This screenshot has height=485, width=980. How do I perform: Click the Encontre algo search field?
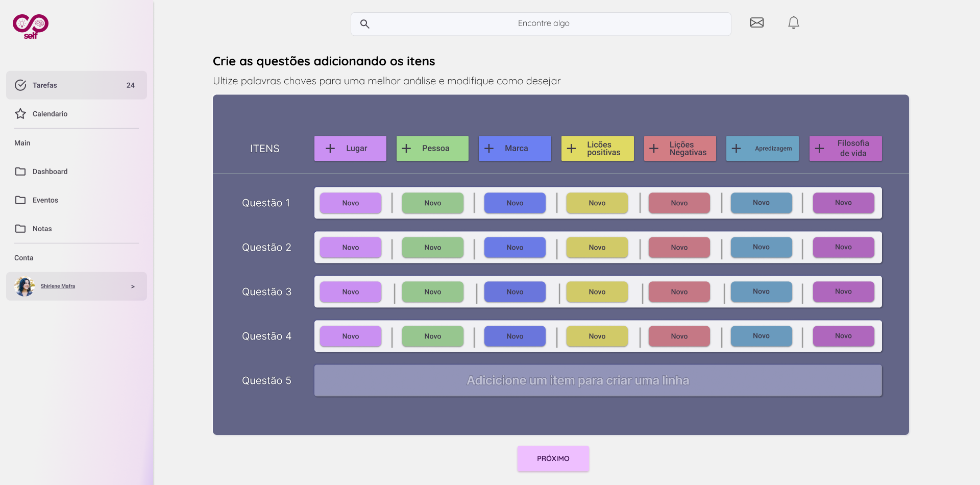coord(541,24)
